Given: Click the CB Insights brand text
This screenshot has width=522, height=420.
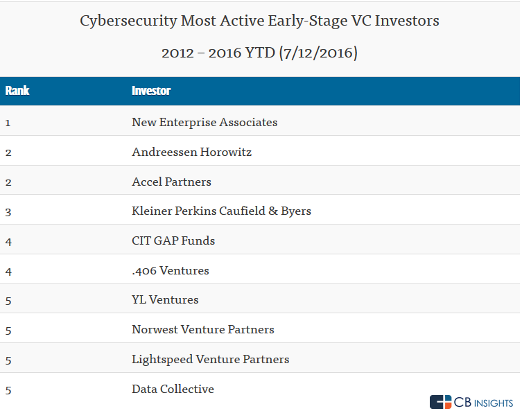Looking at the screenshot, I should point(484,403).
